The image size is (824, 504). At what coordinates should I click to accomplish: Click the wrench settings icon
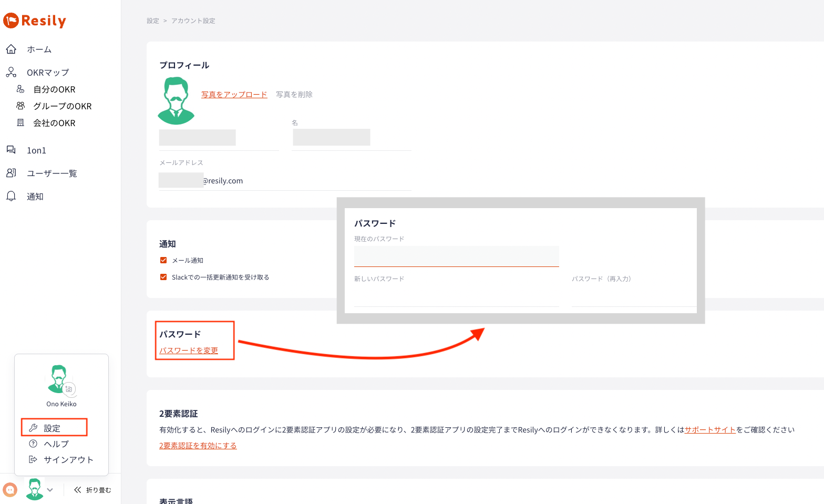33,428
